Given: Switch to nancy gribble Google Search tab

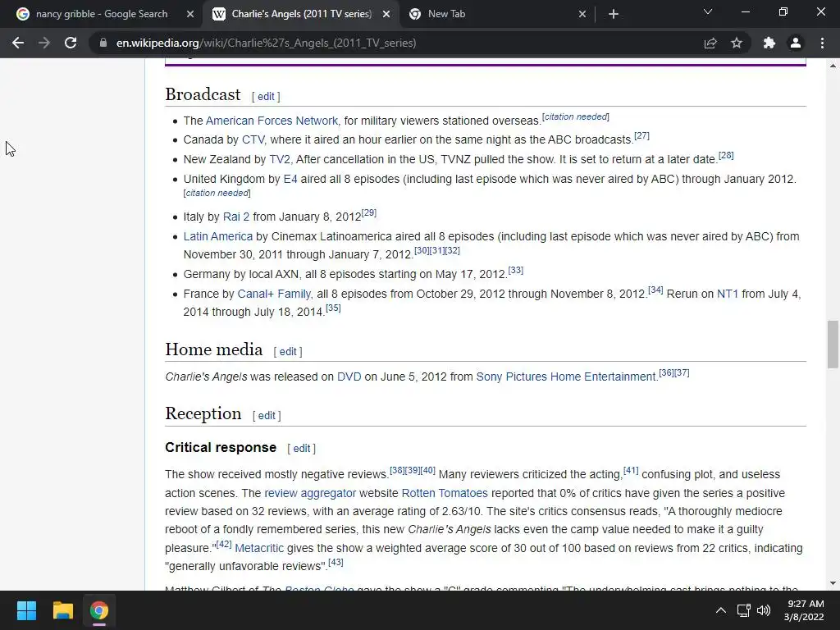Looking at the screenshot, I should 102,14.
